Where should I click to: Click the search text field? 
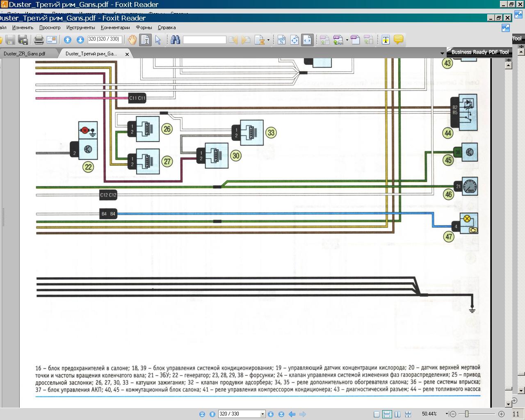[x=204, y=40]
